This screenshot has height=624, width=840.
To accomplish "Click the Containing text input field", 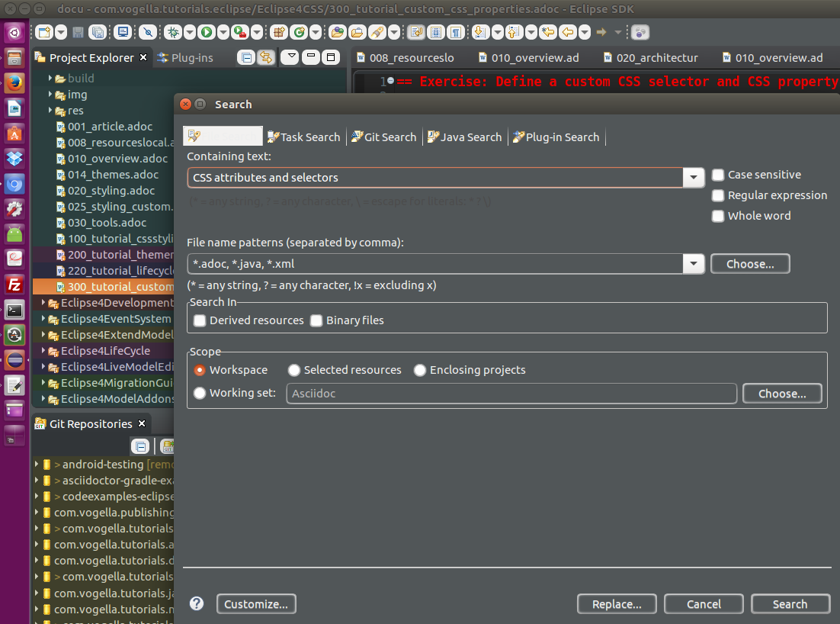I will coord(435,178).
